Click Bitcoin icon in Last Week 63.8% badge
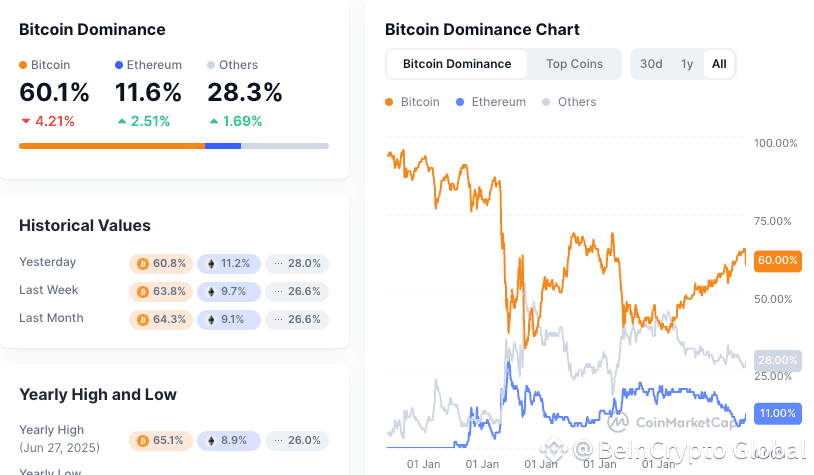This screenshot has width=814, height=475. [x=143, y=292]
